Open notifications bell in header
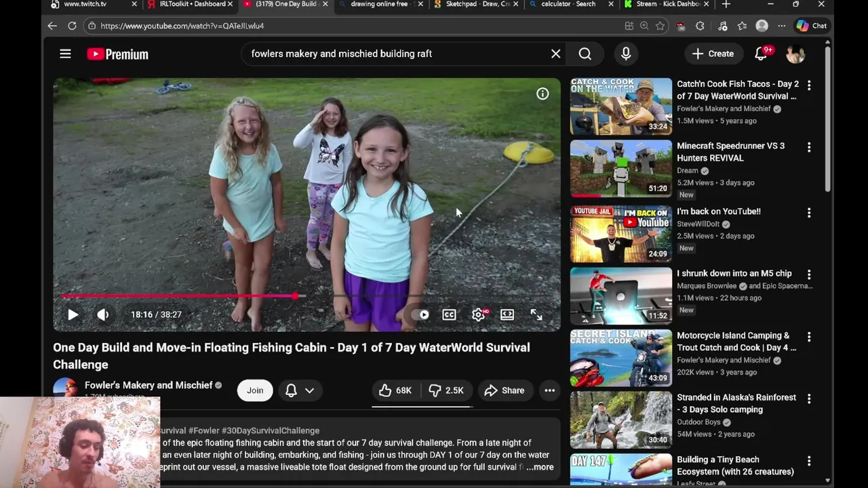Screen dimensions: 868x488 coord(761,54)
